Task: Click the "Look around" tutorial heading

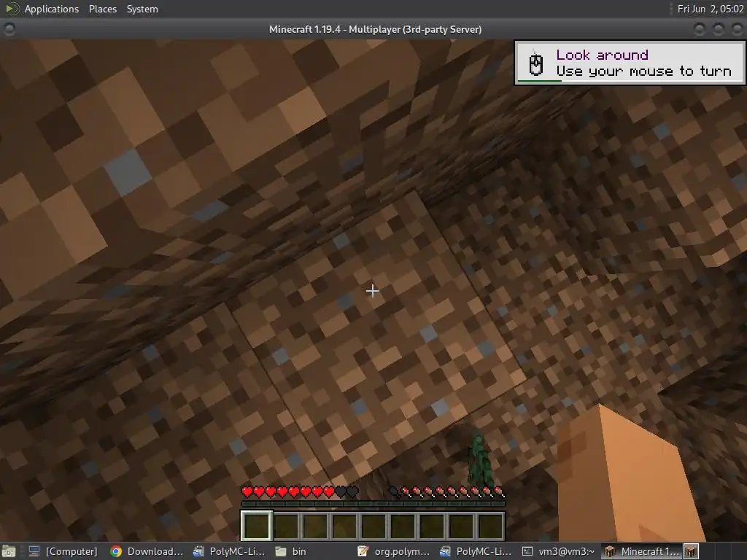Action: pyautogui.click(x=602, y=55)
